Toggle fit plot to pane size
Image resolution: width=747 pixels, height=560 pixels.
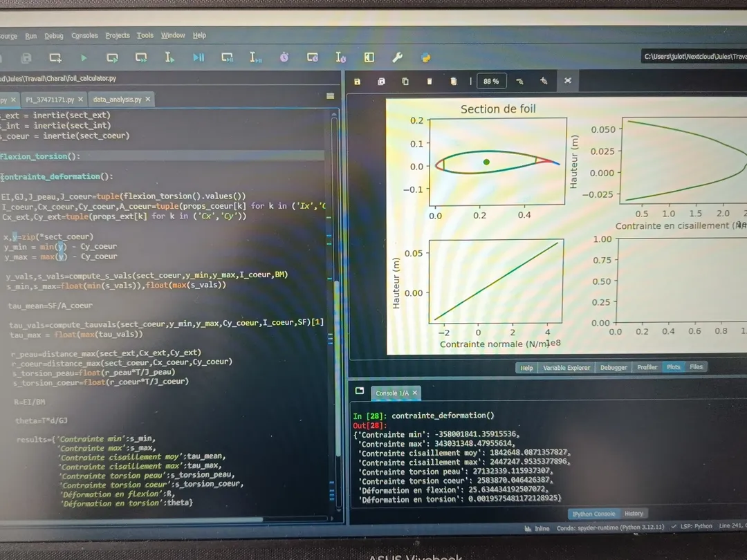tap(568, 81)
